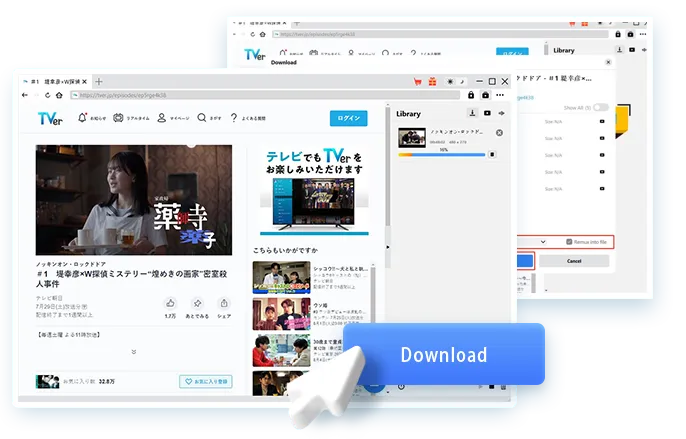The width and height of the screenshot is (686, 439).
Task: Click lock icon in the back window toolbar
Action: (x=618, y=34)
